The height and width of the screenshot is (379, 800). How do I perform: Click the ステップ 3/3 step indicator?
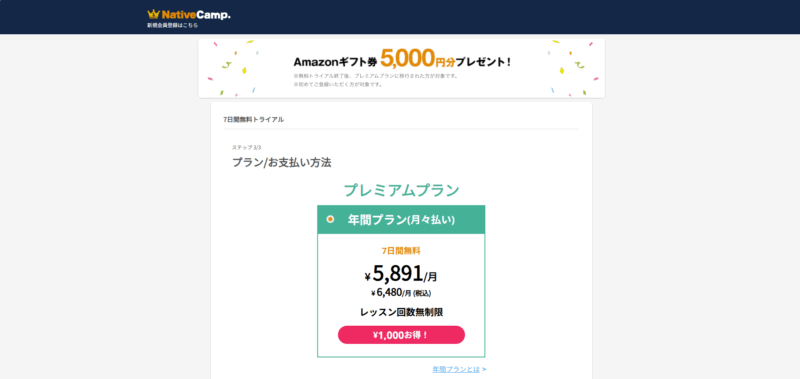(x=246, y=147)
